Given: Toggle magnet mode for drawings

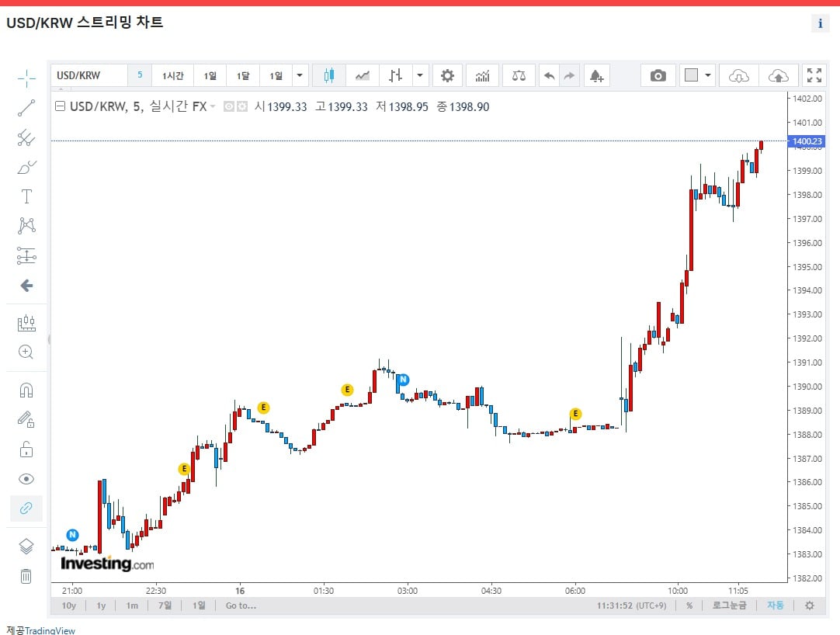Looking at the screenshot, I should [x=26, y=390].
